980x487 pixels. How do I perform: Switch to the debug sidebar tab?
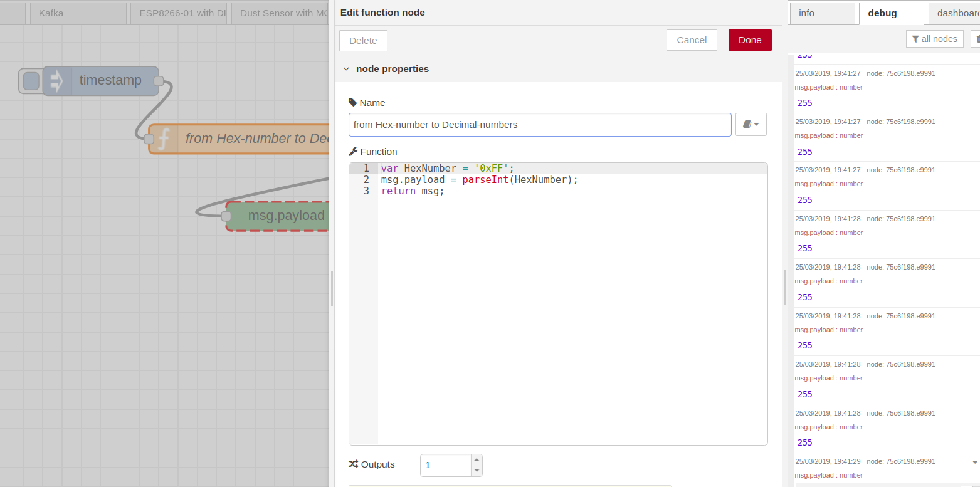891,13
